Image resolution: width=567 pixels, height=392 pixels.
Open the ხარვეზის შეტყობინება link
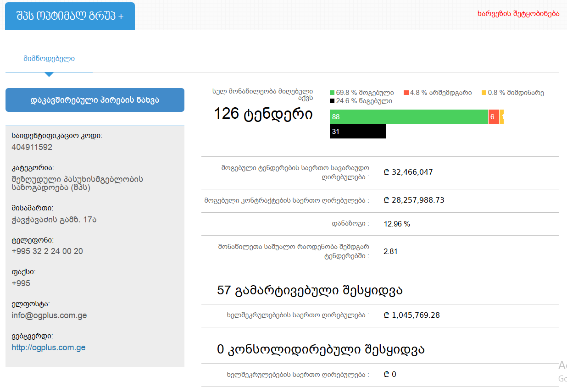(x=518, y=14)
